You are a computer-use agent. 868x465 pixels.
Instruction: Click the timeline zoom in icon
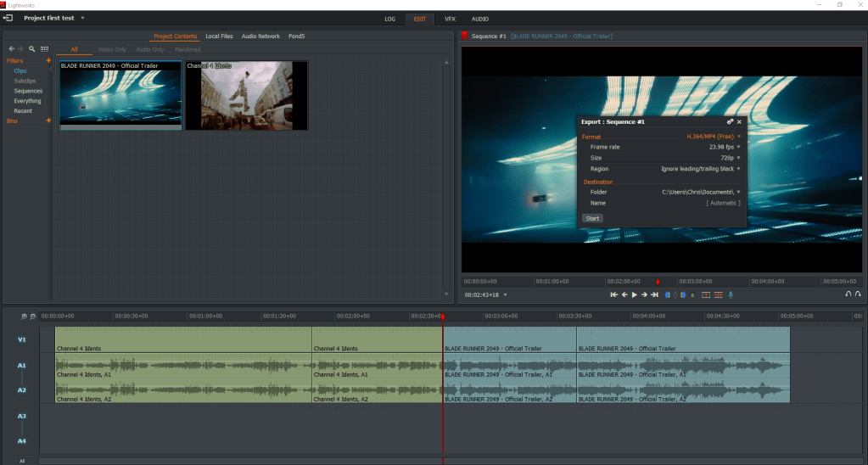[24, 316]
